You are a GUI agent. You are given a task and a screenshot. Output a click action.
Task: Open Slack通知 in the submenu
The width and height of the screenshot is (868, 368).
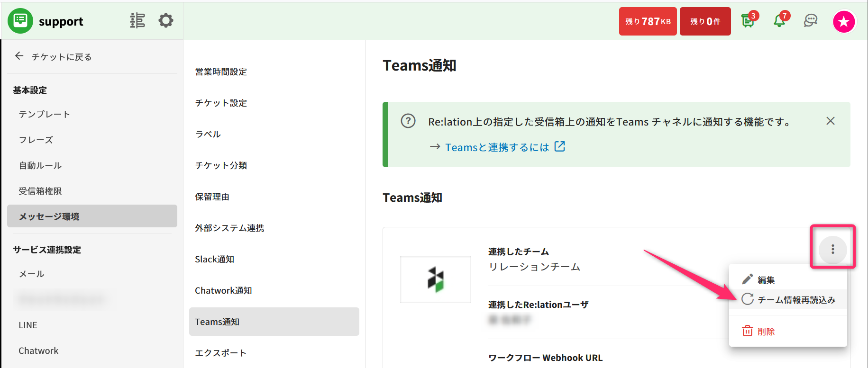(214, 259)
